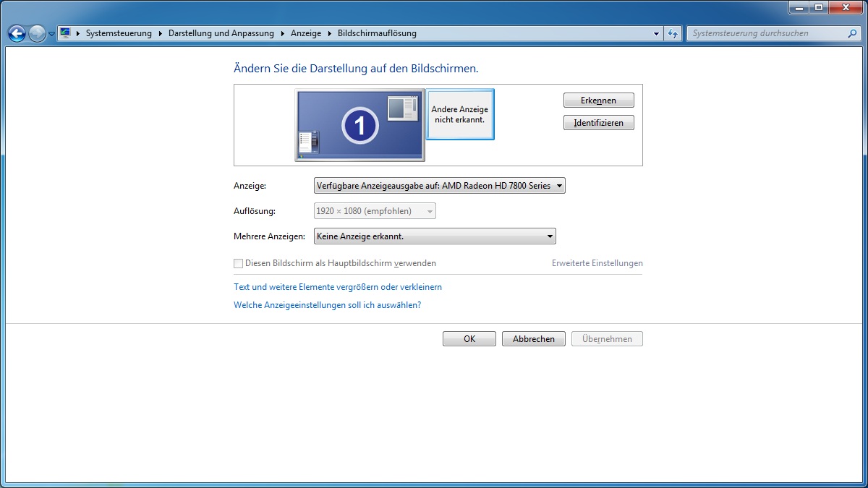Click the Abbrechen button
The image size is (868, 488).
(x=534, y=338)
